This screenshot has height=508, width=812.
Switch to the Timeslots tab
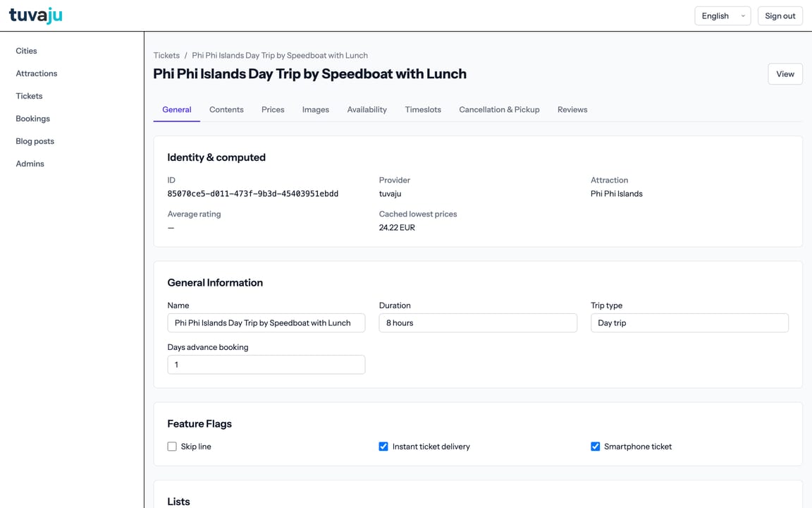423,110
